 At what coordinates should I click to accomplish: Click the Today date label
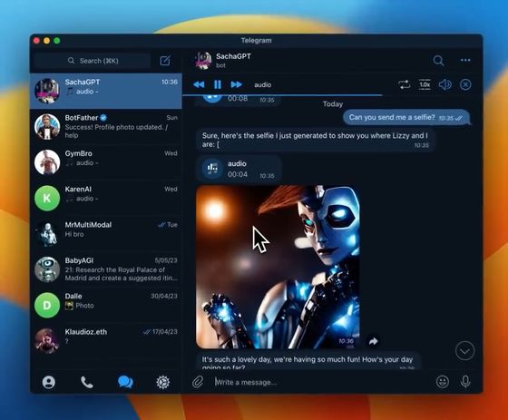[332, 104]
